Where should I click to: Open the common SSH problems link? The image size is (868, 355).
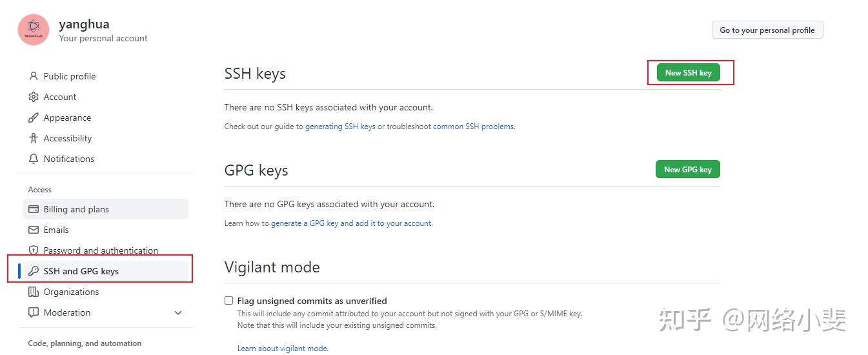(x=474, y=127)
